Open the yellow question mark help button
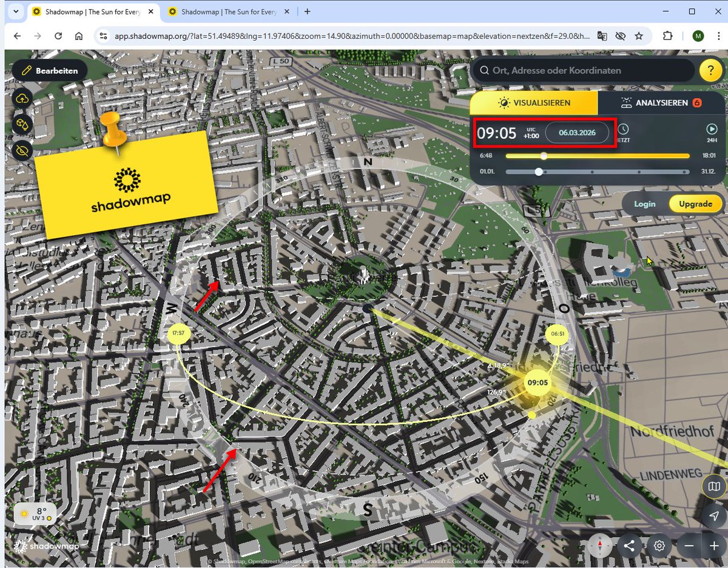Viewport: 728px width, 568px height. coord(710,71)
